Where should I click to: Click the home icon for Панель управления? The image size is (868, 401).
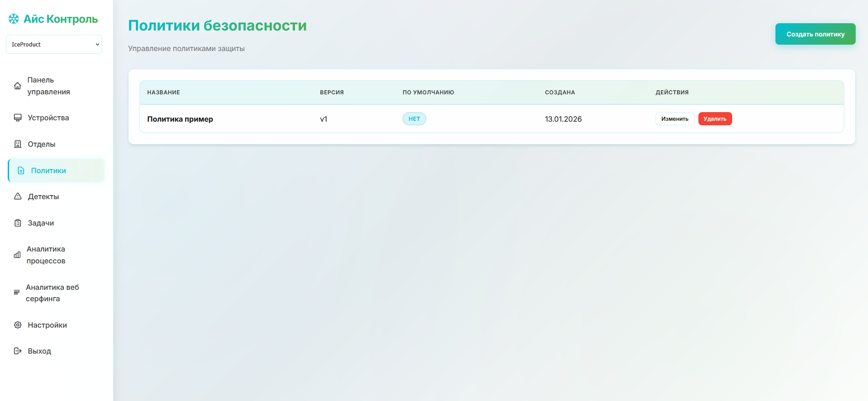(17, 86)
